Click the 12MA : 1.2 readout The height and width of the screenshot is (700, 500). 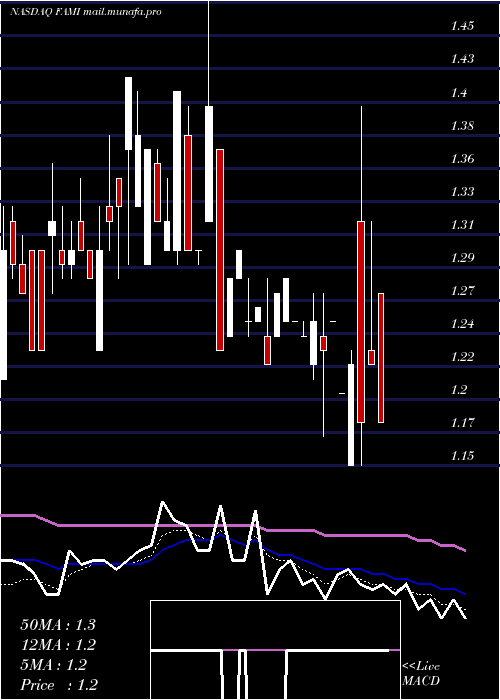coord(58,645)
